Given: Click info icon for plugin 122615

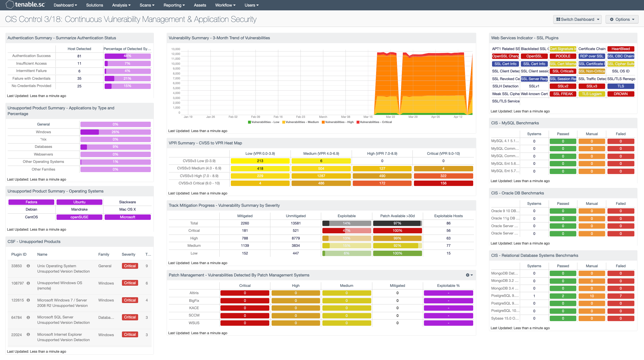Looking at the screenshot, I should click(28, 300).
